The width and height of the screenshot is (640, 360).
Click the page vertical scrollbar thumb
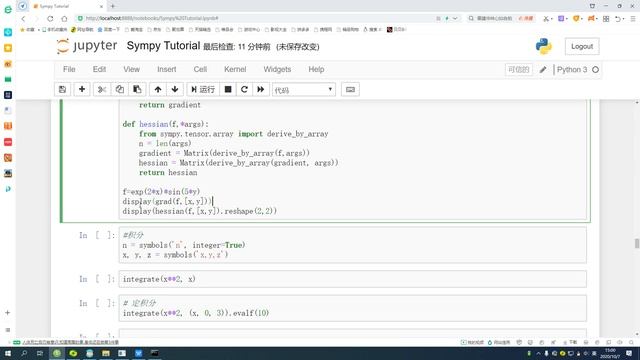[637, 243]
